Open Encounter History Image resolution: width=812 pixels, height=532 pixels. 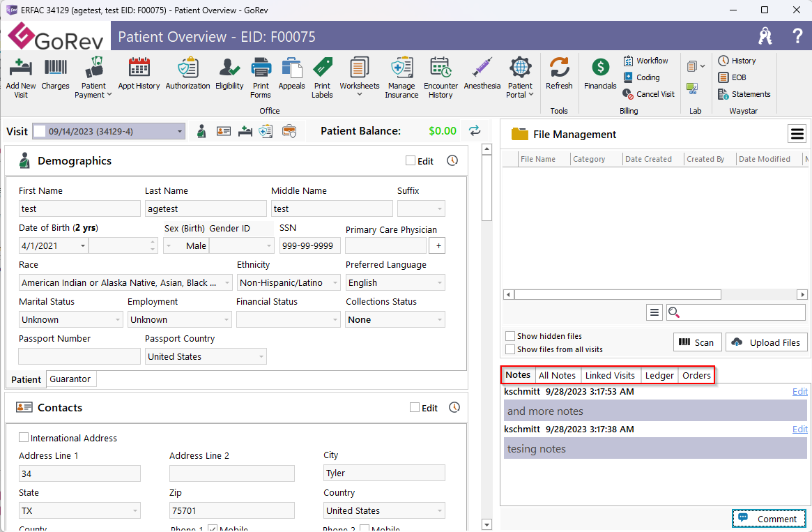coord(441,77)
